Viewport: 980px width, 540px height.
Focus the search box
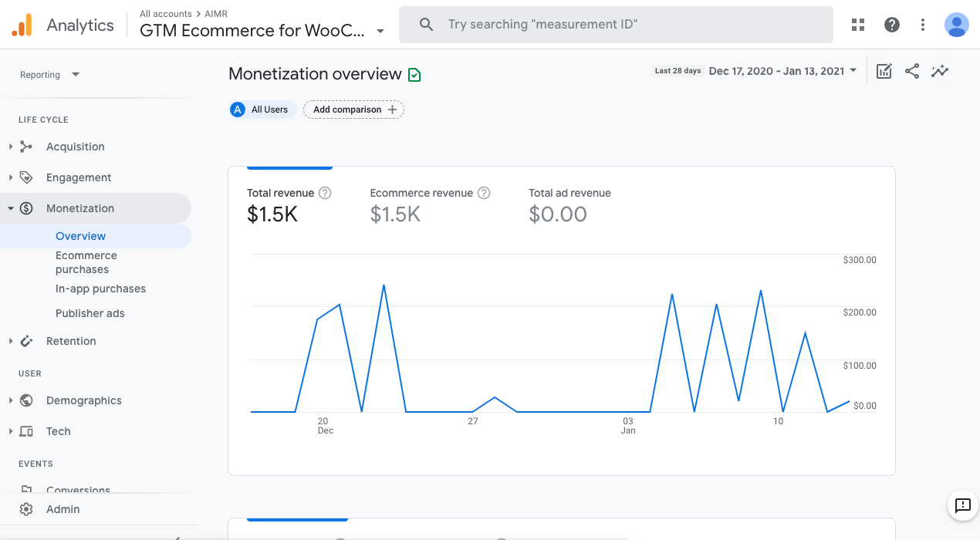(x=616, y=25)
